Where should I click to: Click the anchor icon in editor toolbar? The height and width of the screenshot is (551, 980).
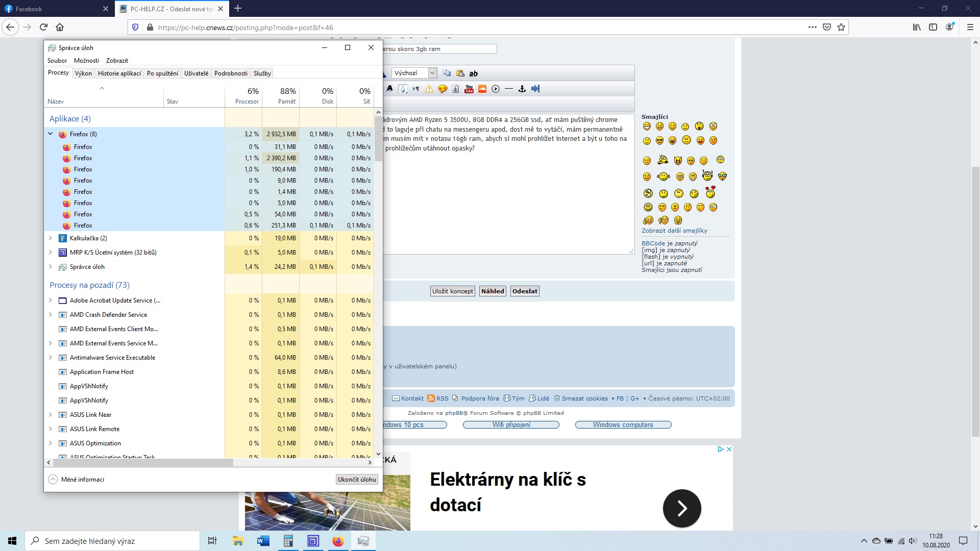click(522, 89)
